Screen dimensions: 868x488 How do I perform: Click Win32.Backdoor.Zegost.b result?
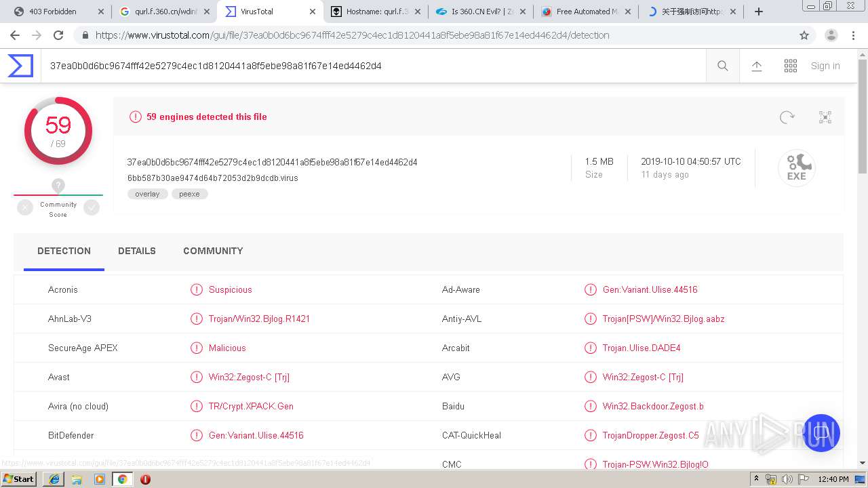click(653, 406)
